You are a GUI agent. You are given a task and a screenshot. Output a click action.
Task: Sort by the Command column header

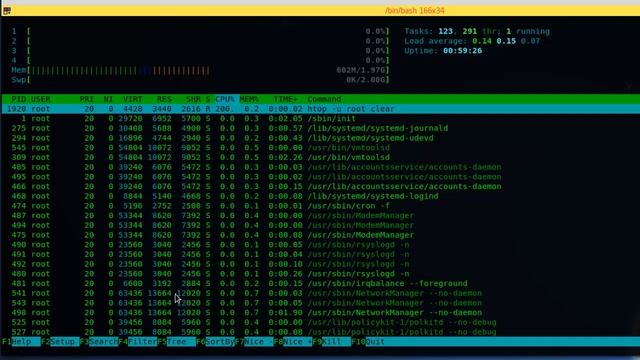(x=324, y=99)
